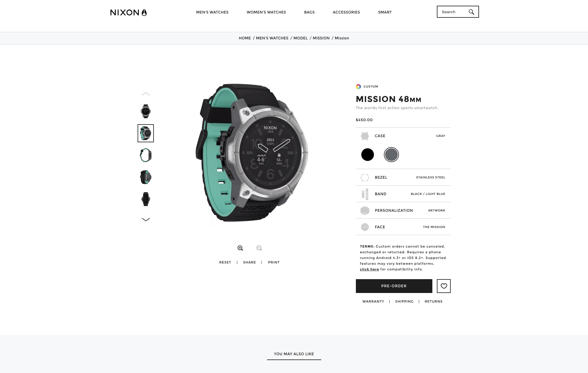The width and height of the screenshot is (588, 373).
Task: Expand the Bezel customization row
Action: tap(403, 177)
